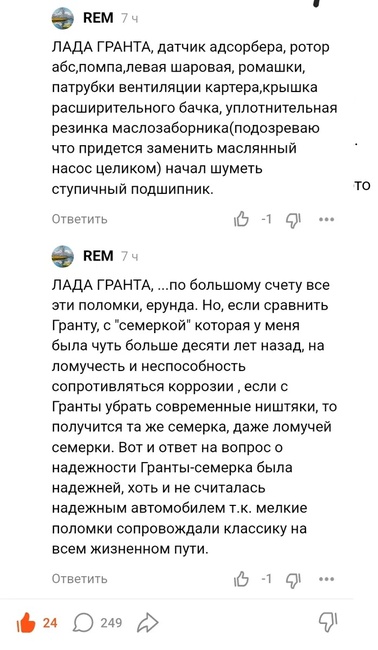The image size is (378, 650).
Task: Dislike the second REM comment
Action: pyautogui.click(x=293, y=580)
